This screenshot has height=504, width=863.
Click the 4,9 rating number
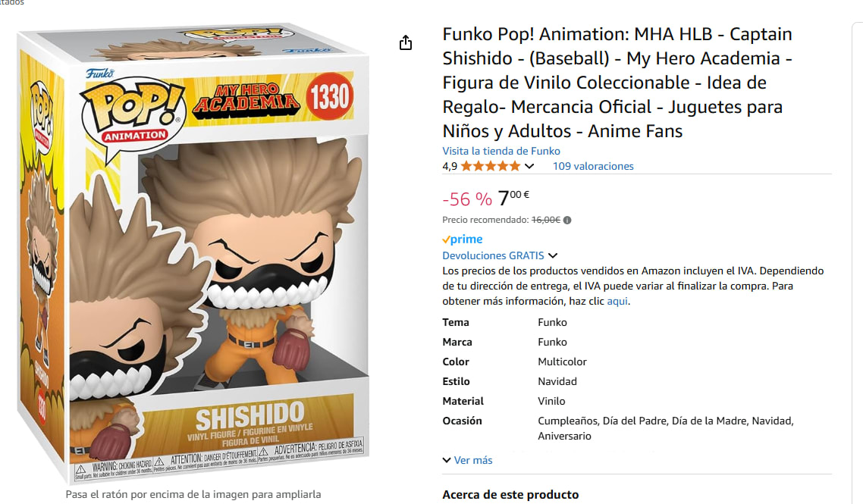(x=450, y=166)
